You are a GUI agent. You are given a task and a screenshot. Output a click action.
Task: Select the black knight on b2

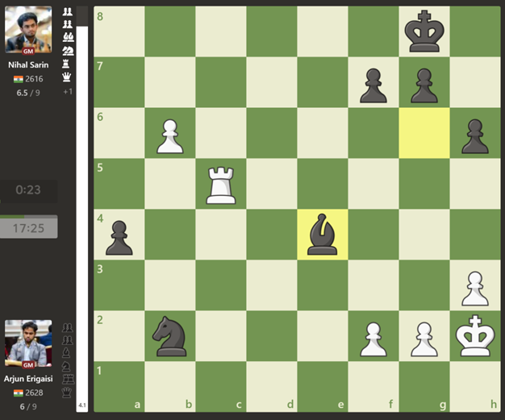(x=170, y=336)
